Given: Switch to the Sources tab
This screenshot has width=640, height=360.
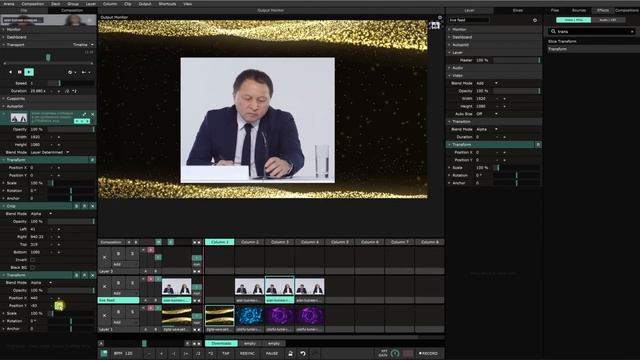Looking at the screenshot, I should click(579, 10).
